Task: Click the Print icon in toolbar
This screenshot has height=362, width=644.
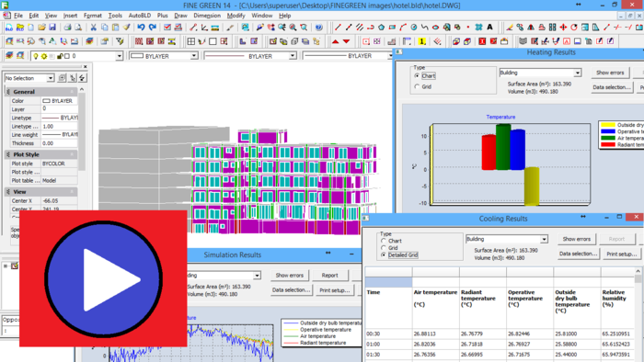Action: (67, 28)
